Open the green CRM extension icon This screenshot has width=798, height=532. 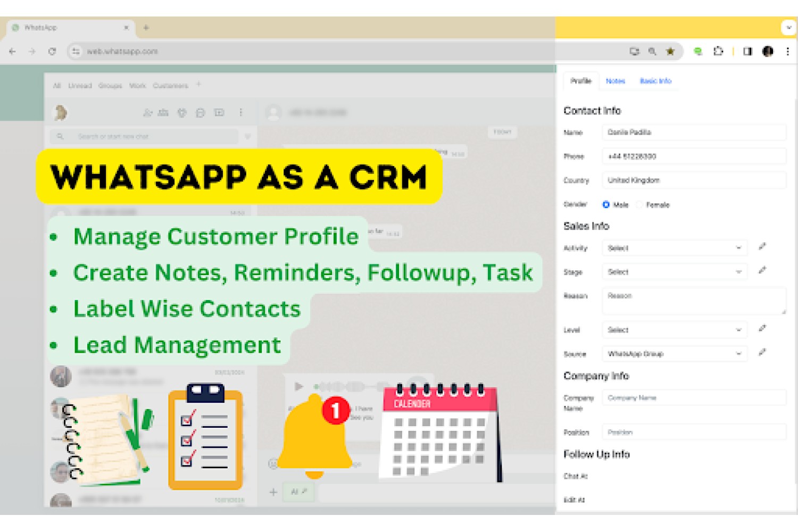coord(698,52)
